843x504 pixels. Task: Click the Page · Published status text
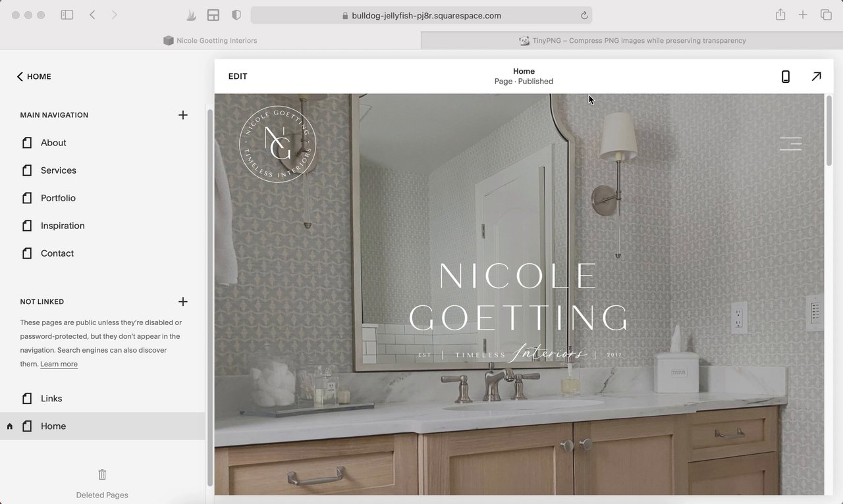click(x=524, y=82)
